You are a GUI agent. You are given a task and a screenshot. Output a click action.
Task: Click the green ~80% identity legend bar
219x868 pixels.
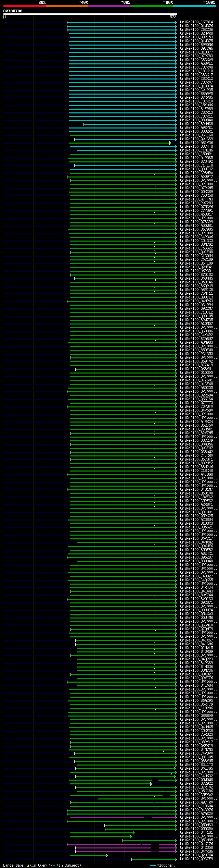click(x=152, y=6)
